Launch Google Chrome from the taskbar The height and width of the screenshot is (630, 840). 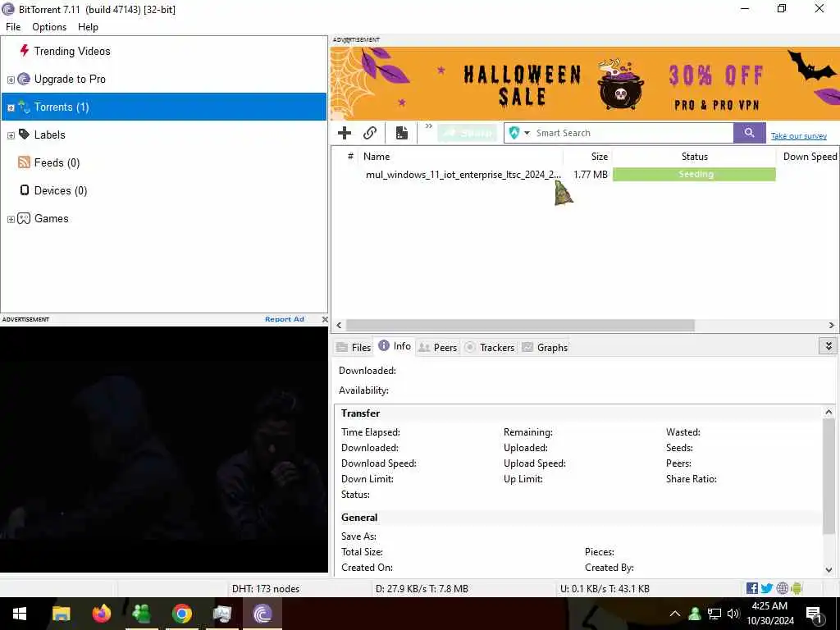coord(181,614)
